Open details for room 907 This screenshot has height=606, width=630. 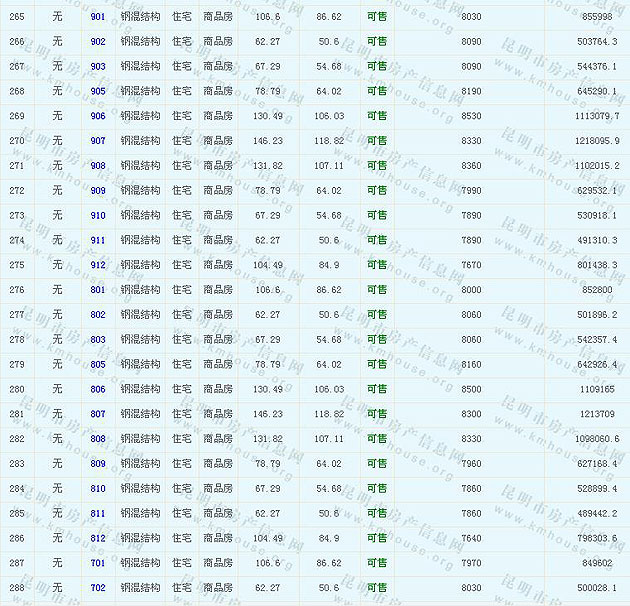[x=97, y=141]
